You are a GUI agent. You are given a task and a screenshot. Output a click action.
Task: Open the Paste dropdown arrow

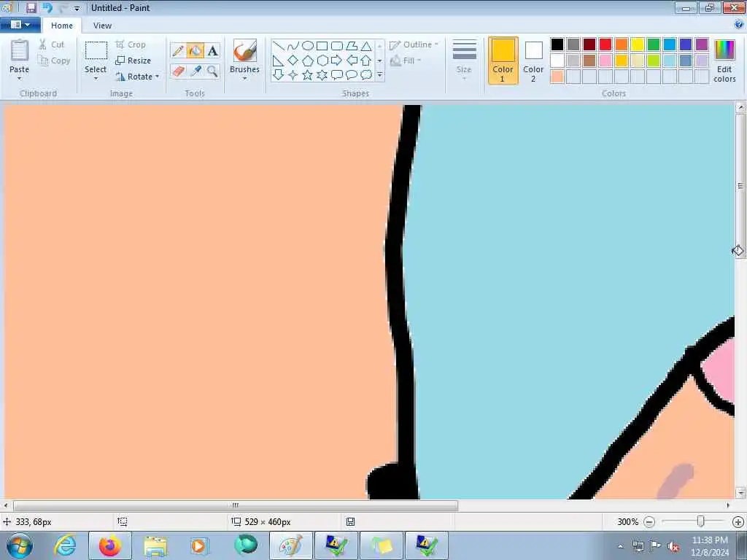[19, 79]
